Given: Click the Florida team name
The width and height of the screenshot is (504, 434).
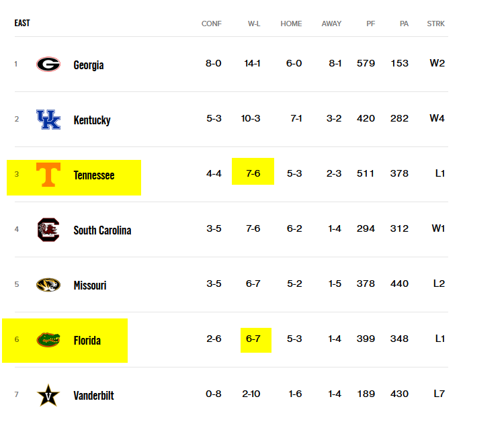Looking at the screenshot, I should (x=87, y=341).
